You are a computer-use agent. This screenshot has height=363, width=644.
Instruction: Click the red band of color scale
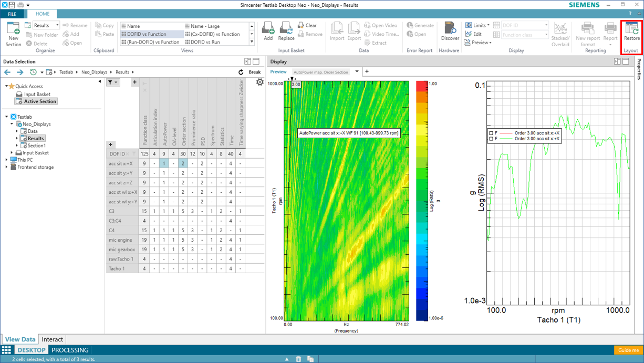point(422,87)
